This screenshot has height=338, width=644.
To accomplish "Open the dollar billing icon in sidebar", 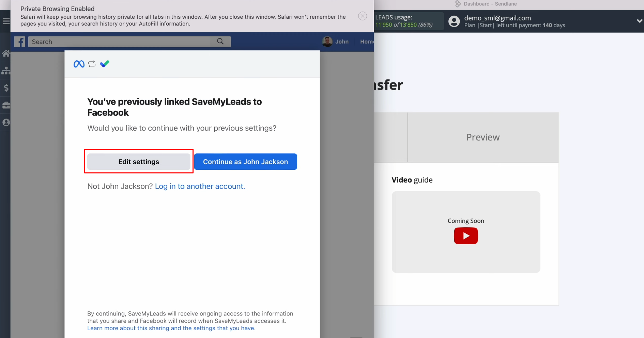I will pyautogui.click(x=6, y=88).
